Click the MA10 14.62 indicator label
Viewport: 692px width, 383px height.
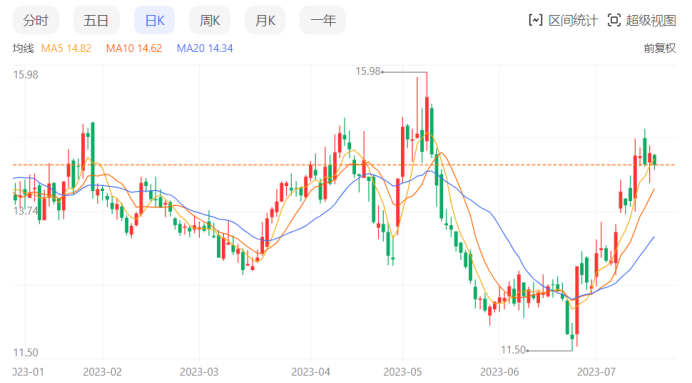click(x=134, y=48)
